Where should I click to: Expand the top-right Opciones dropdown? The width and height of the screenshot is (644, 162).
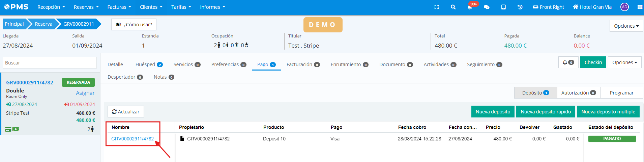pos(626,26)
